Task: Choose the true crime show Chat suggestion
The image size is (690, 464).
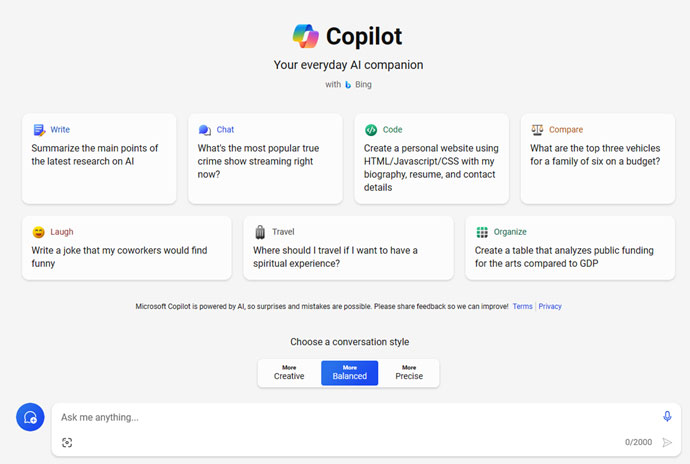Action: click(x=265, y=160)
